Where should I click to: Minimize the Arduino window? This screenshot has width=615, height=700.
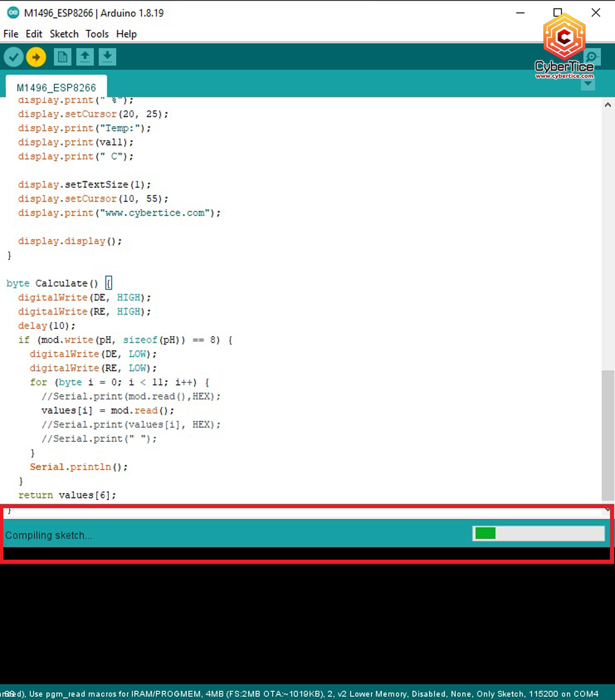[520, 13]
